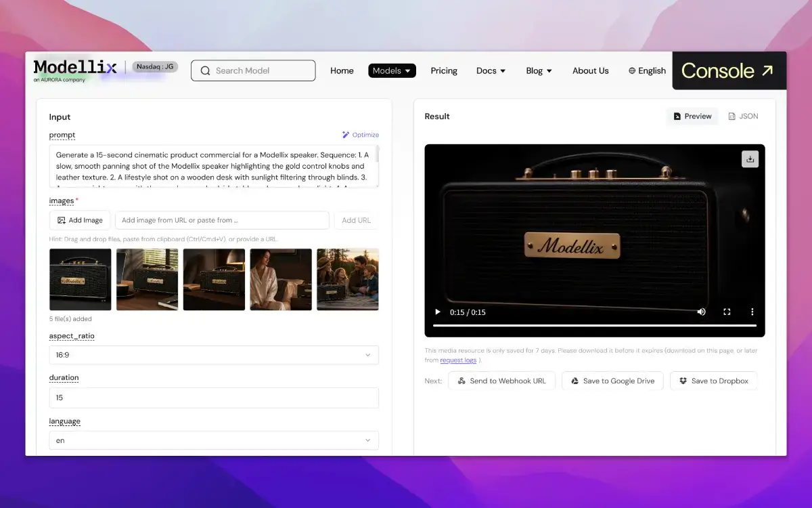Open the Models dropdown menu

pos(392,70)
